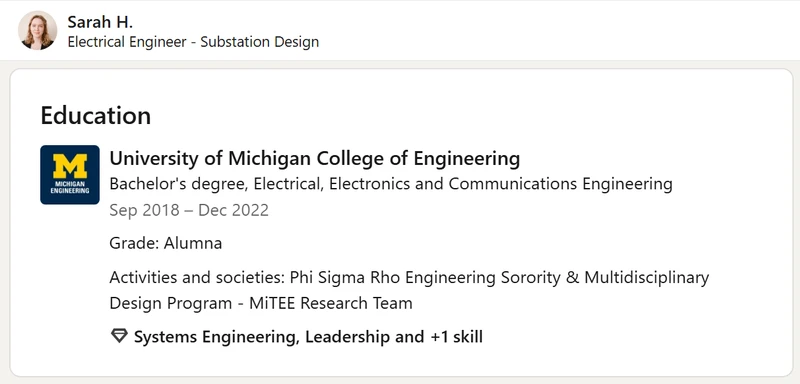Select the Electrical Engineer - Substation Design headline
Image resolution: width=800 pixels, height=384 pixels.
(x=193, y=42)
